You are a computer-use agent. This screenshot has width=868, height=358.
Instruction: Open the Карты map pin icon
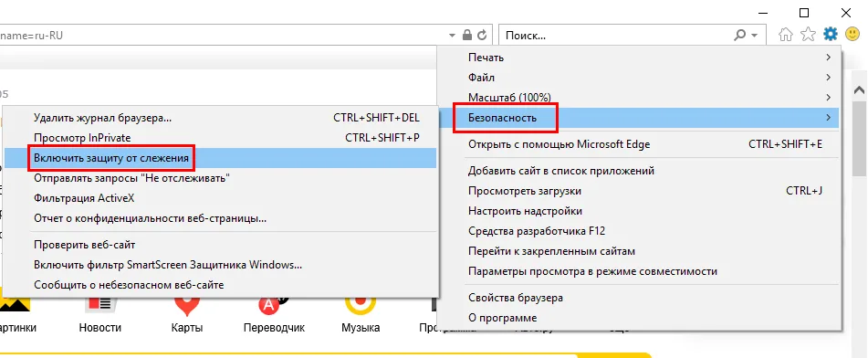pos(187,305)
